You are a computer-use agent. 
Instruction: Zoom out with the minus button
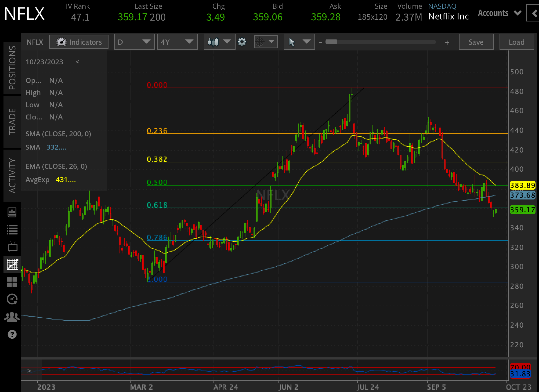pyautogui.click(x=321, y=42)
